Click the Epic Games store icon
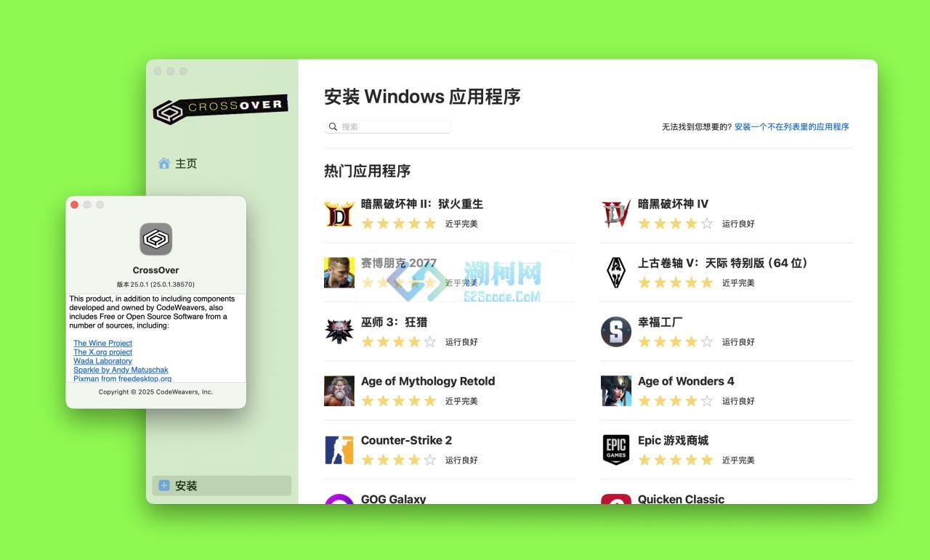 [616, 450]
